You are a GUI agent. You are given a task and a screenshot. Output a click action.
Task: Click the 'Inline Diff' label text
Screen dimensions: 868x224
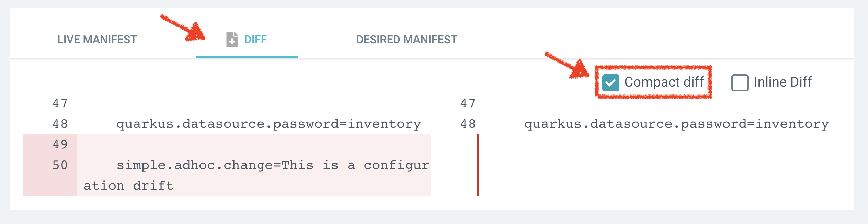(x=783, y=82)
